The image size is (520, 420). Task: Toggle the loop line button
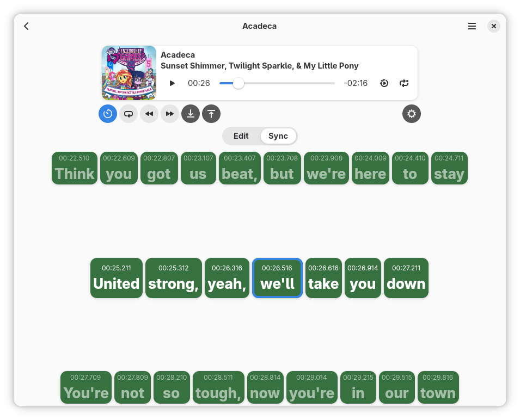pyautogui.click(x=129, y=114)
